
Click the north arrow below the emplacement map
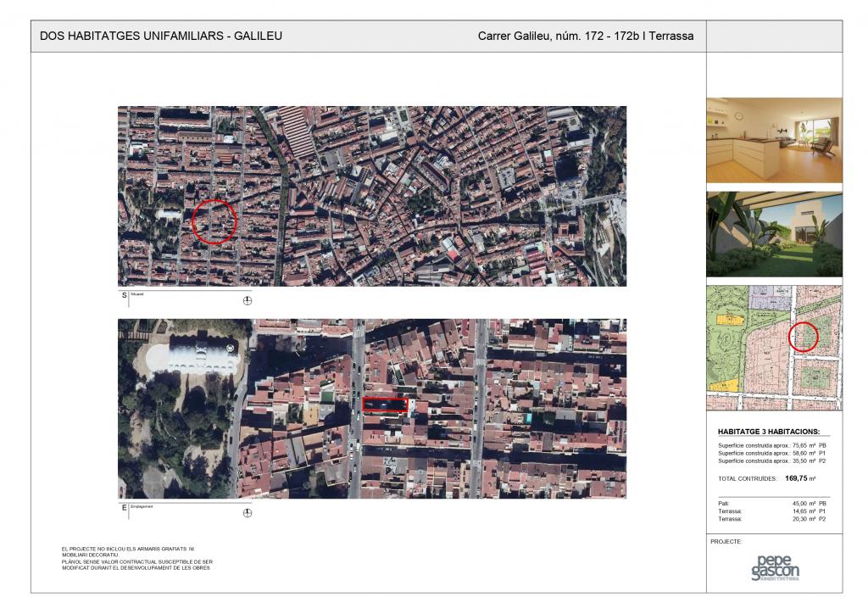[x=248, y=512]
